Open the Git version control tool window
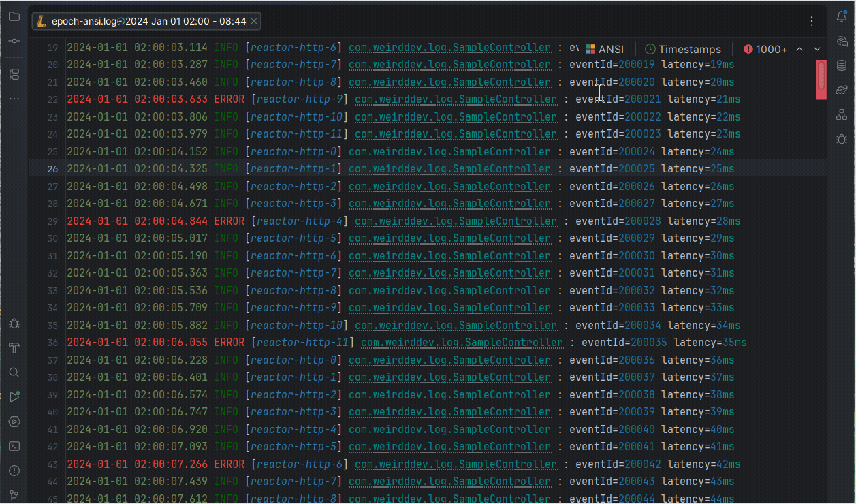Screen dimensions: 856x504 click(14, 495)
